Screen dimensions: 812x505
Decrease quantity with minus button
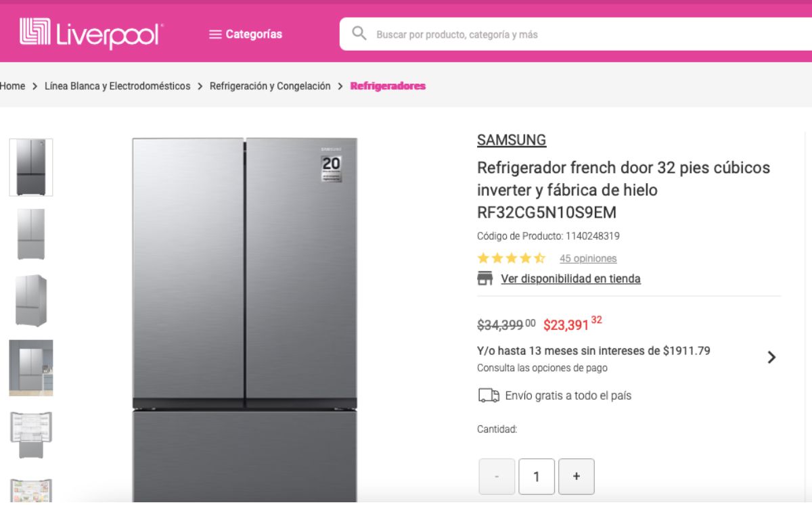click(497, 477)
